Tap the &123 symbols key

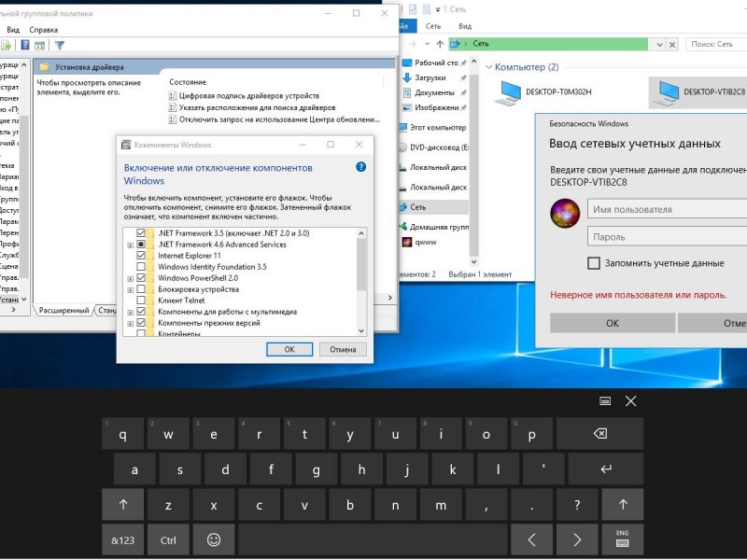123,539
